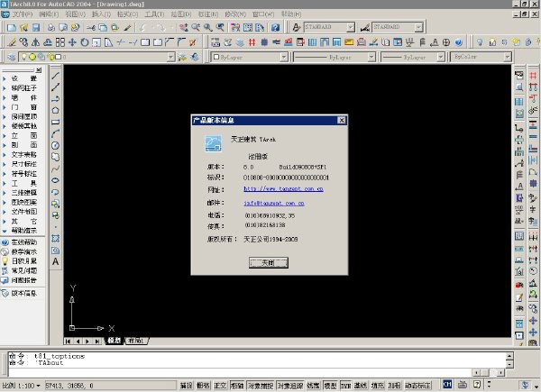Click 在线帮助 in the side menu
541x392 pixels.
pyautogui.click(x=23, y=242)
